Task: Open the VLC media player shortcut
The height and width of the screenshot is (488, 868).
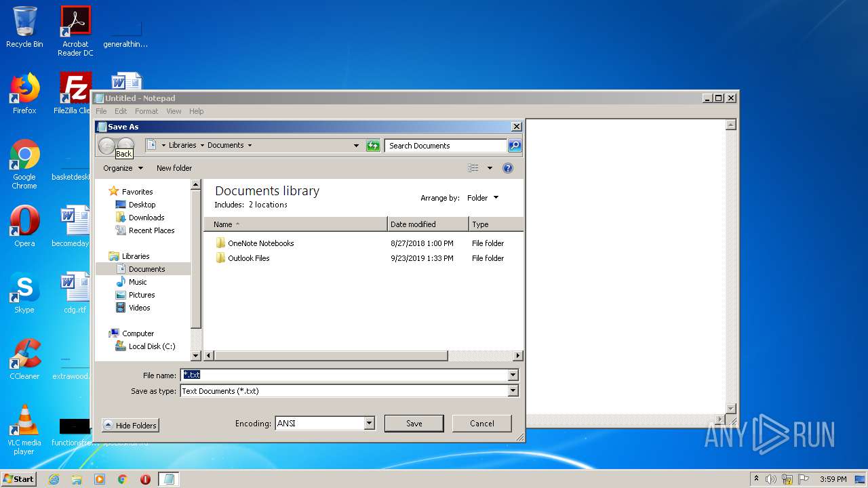Action: (24, 430)
